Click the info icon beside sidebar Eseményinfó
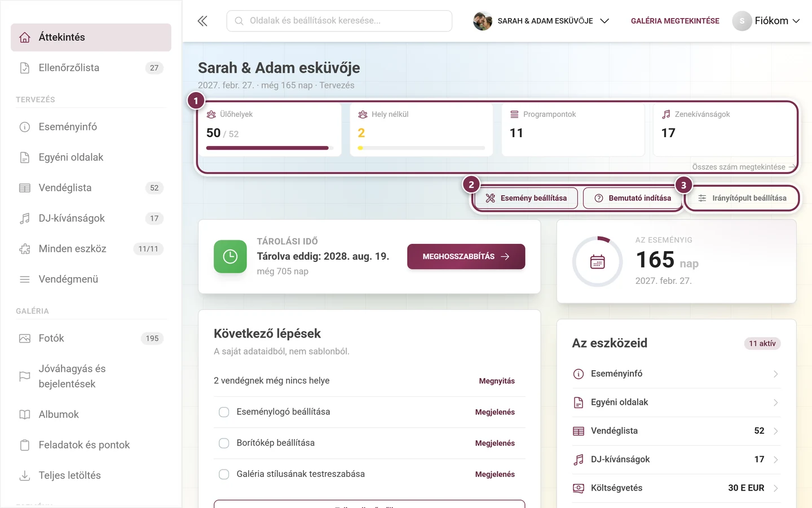The height and width of the screenshot is (508, 812). point(25,127)
